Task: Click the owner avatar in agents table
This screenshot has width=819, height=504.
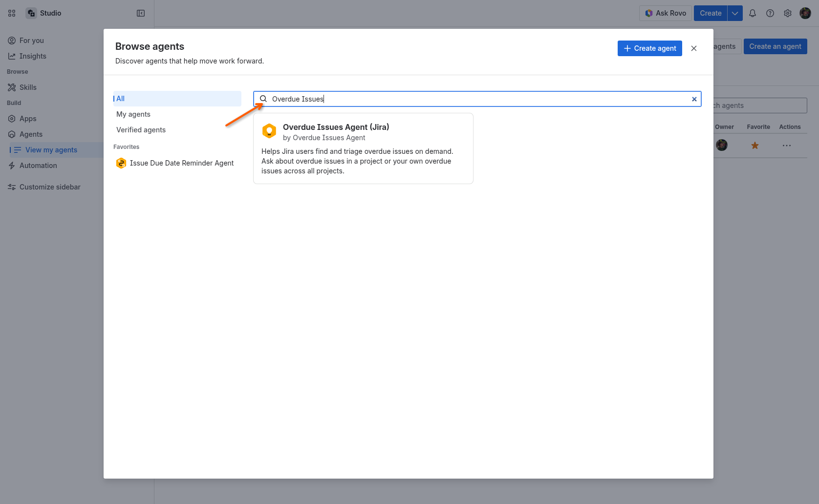Action: click(x=722, y=145)
